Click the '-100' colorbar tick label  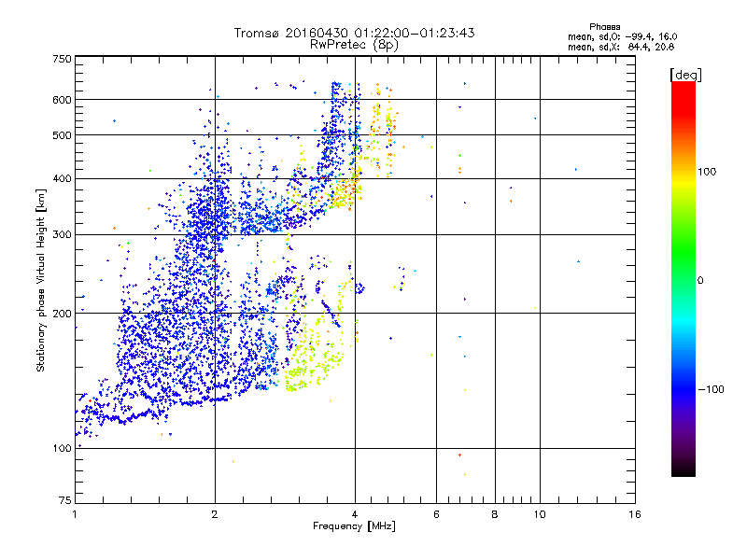(711, 389)
